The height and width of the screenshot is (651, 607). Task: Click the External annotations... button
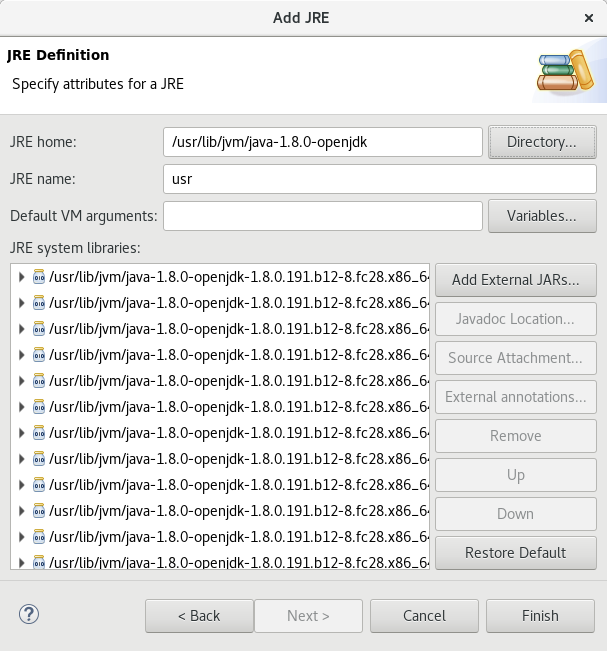click(516, 397)
